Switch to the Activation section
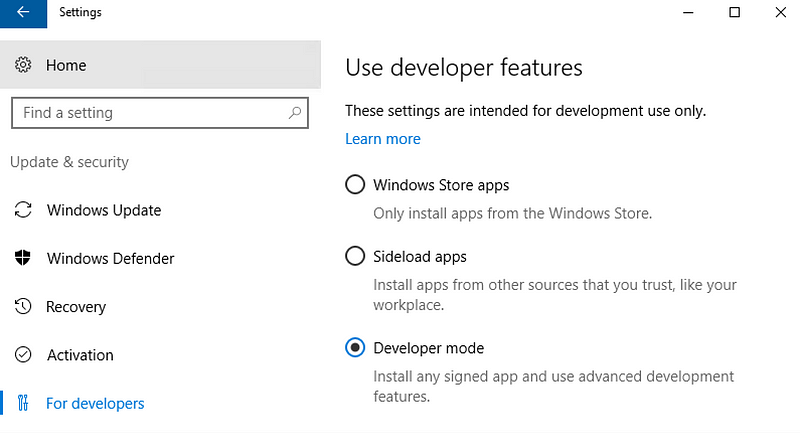This screenshot has width=800, height=433. click(80, 354)
